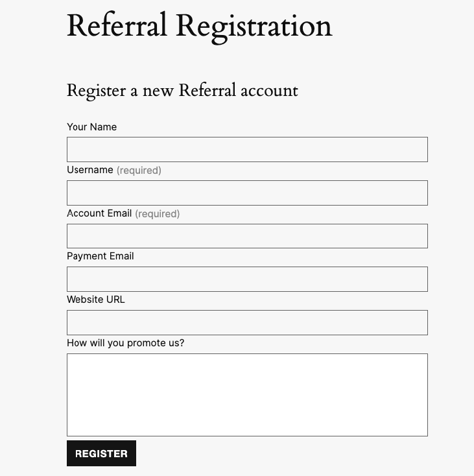
Task: Select the Account Email input field
Action: [247, 236]
